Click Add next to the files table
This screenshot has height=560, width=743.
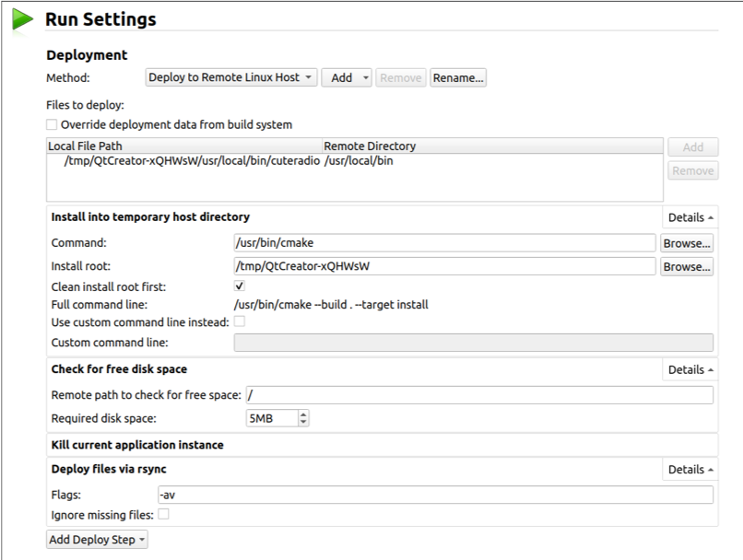tap(692, 146)
